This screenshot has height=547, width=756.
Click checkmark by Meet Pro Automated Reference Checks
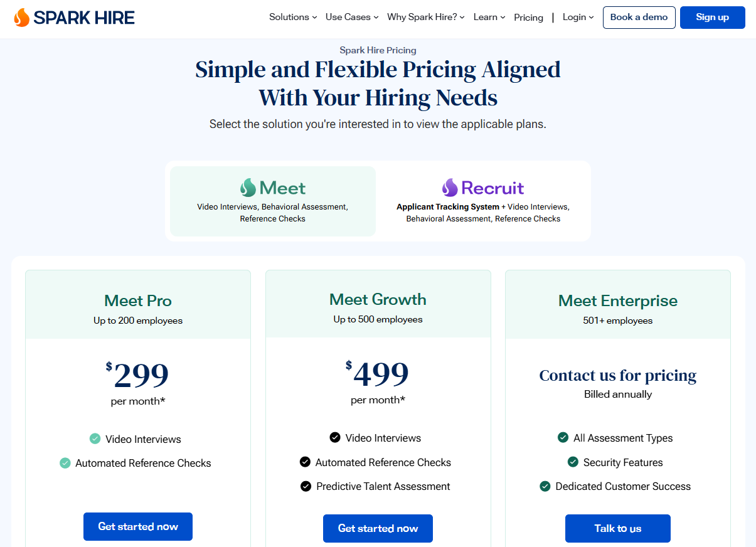(65, 463)
